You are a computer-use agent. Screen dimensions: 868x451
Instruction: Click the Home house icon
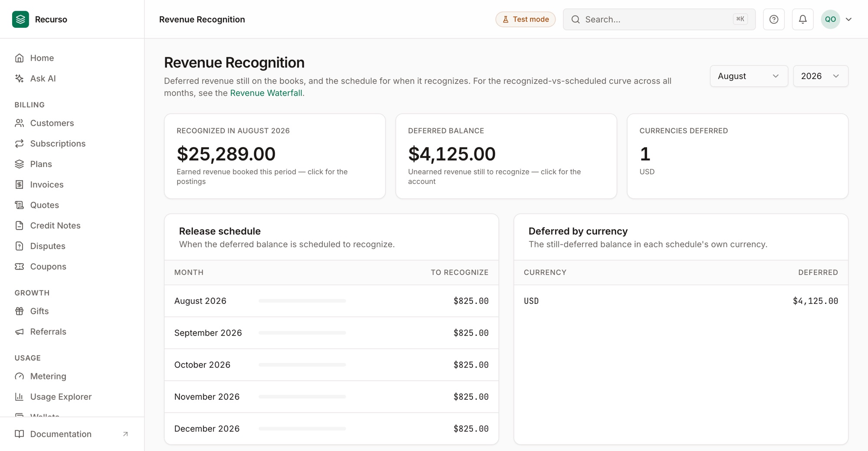coord(19,58)
